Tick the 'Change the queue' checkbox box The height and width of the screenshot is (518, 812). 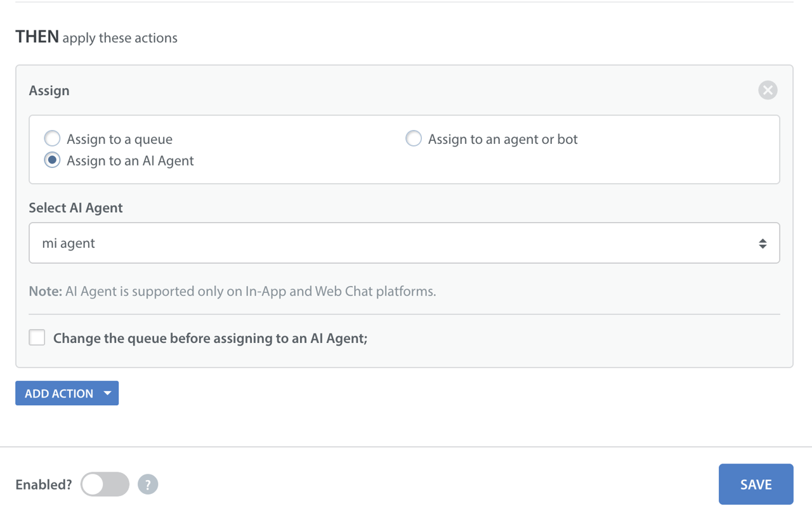(x=37, y=337)
